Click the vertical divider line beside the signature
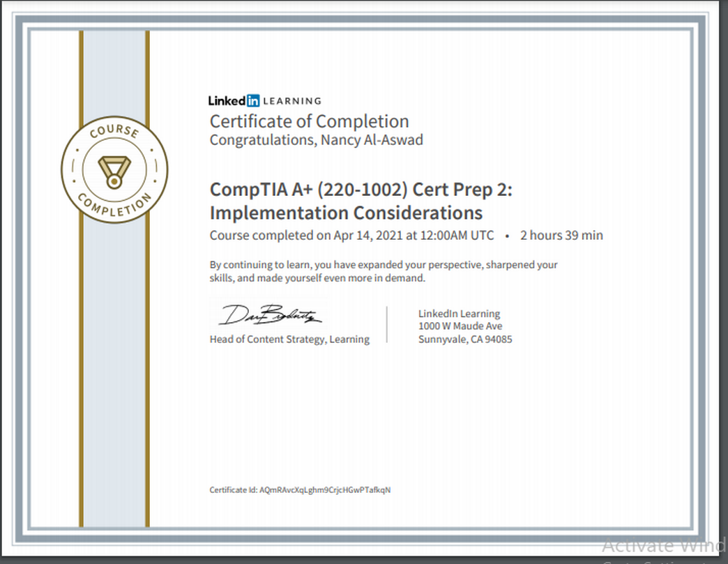This screenshot has height=564, width=728. (387, 324)
